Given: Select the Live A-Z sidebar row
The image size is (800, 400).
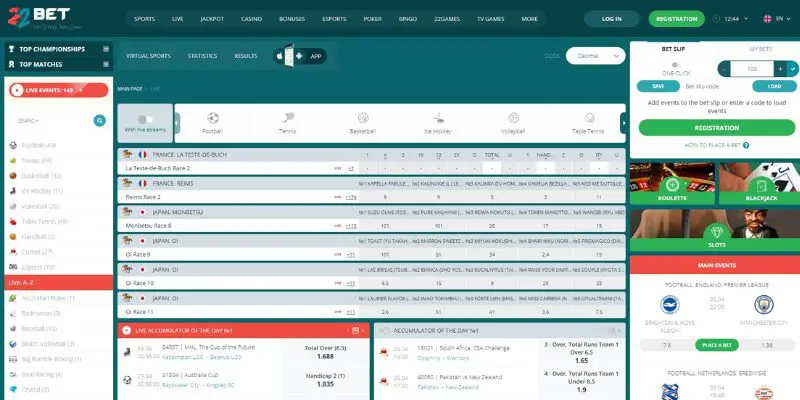Looking at the screenshot, I should click(59, 282).
